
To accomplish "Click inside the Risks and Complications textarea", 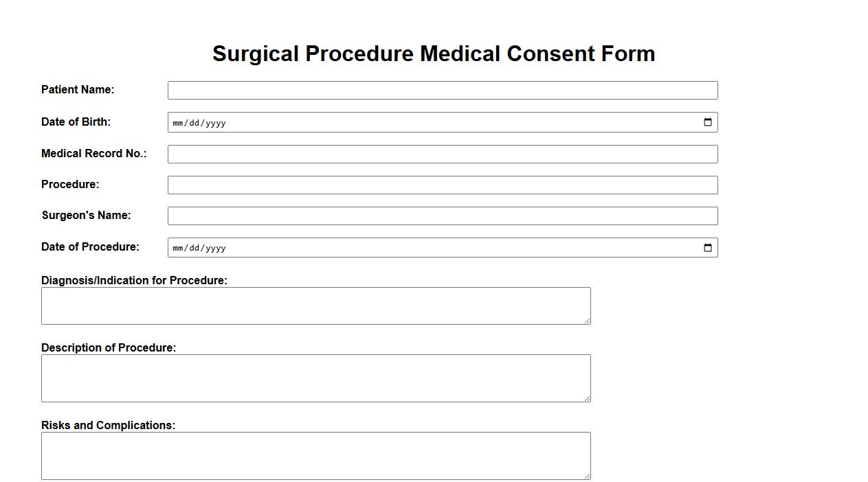I will [x=316, y=455].
